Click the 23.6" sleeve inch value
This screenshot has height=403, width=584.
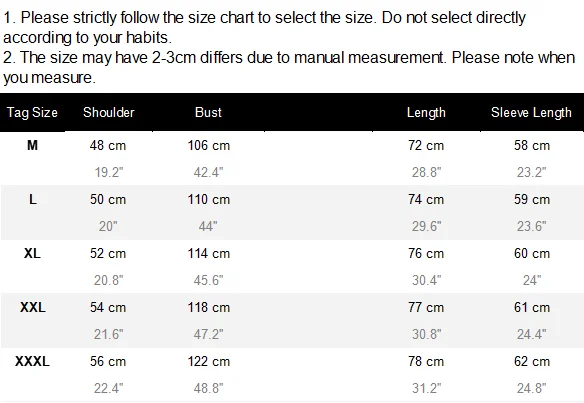point(531,226)
